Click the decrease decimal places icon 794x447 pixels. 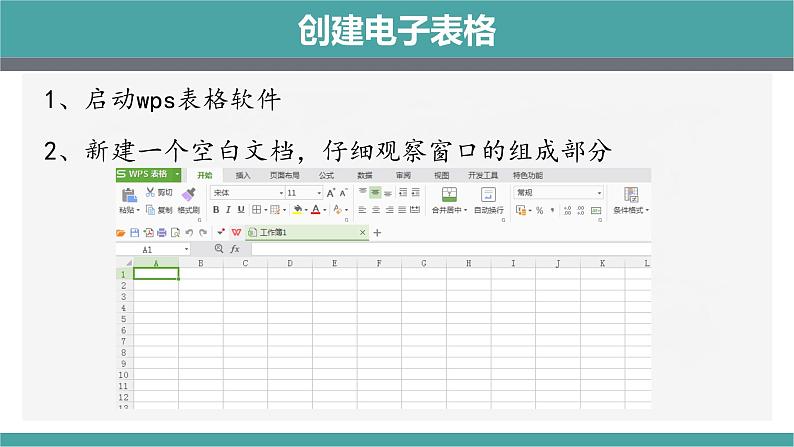[x=580, y=210]
